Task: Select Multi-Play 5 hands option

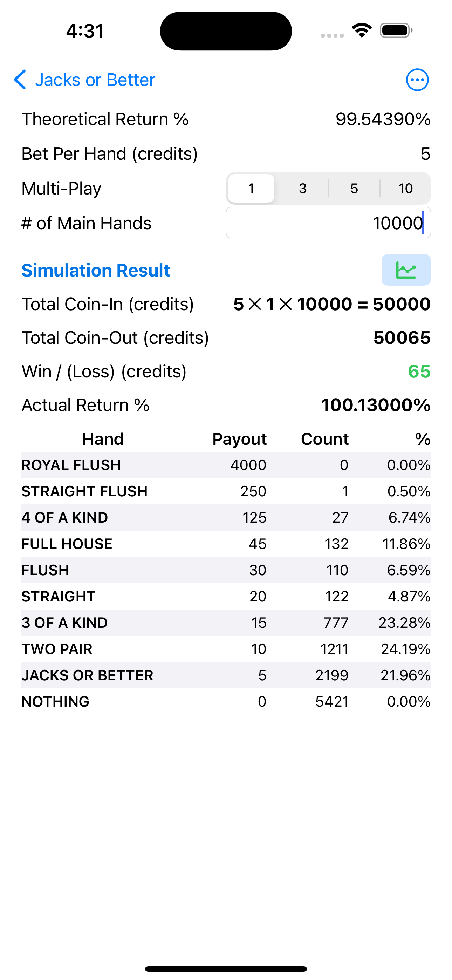Action: coord(354,189)
